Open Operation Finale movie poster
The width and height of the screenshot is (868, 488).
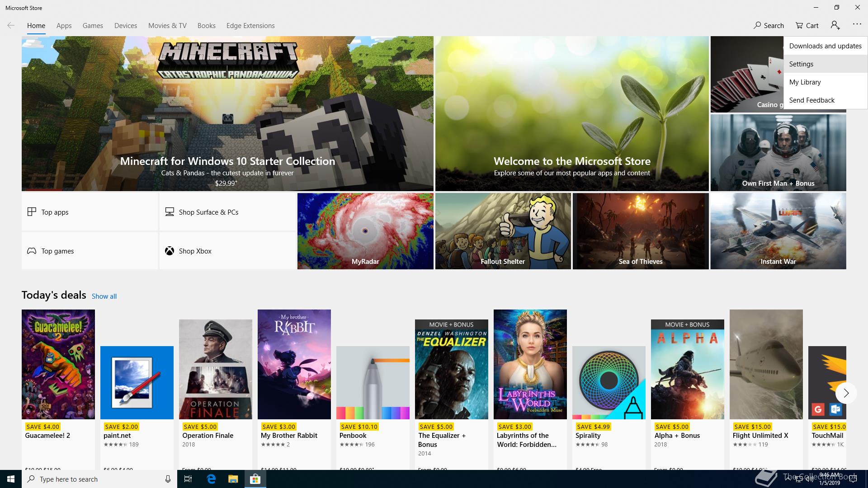[216, 369]
